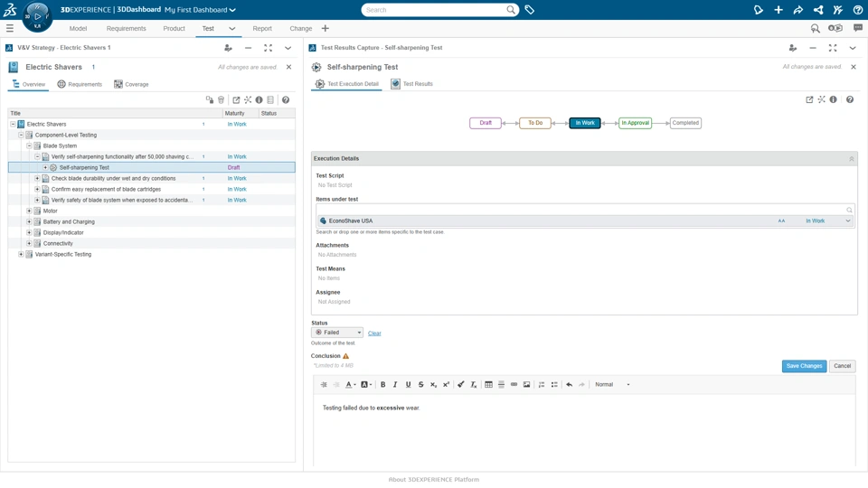
Task: Click inside the Conclusion text area
Action: click(584, 428)
